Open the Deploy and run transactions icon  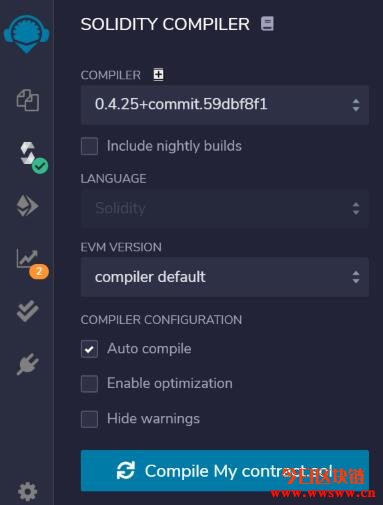[28, 205]
